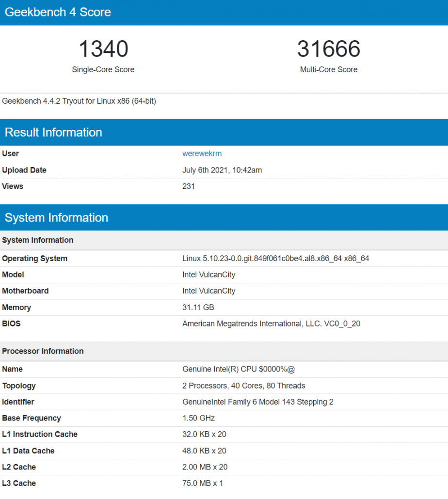Click the System Information blue header bar
This screenshot has width=448, height=499.
pyautogui.click(x=56, y=217)
